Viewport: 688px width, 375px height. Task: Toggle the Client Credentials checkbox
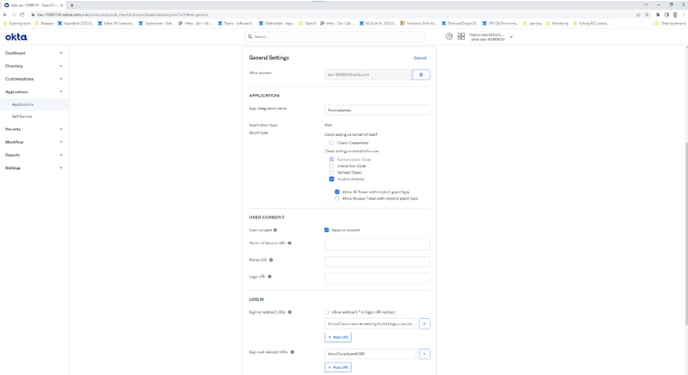point(331,143)
